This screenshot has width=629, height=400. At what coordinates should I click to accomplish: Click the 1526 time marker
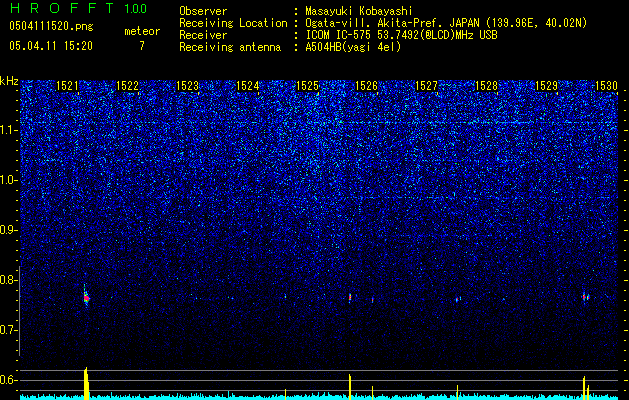[x=367, y=86]
